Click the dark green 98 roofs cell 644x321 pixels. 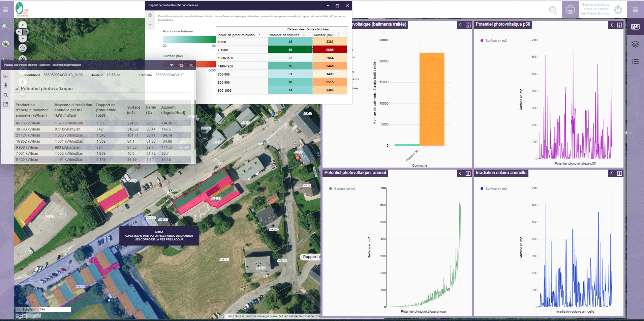point(290,50)
